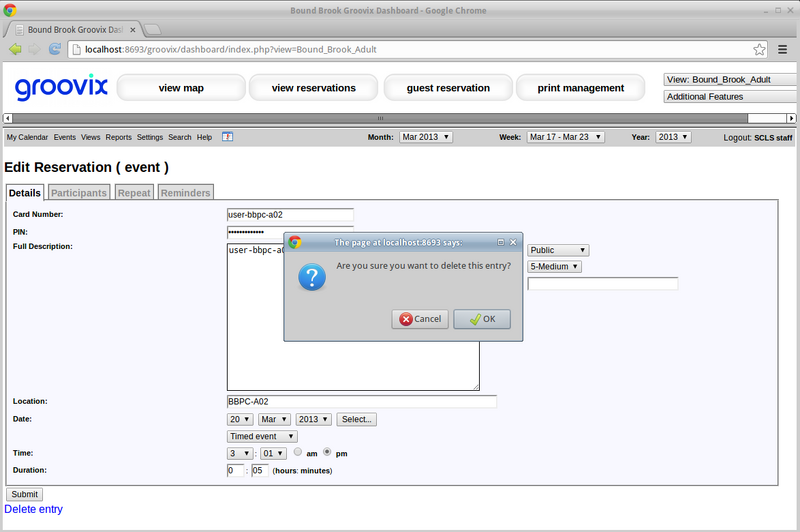The height and width of the screenshot is (532, 800).
Task: Click the browser address bar URL
Action: point(231,49)
